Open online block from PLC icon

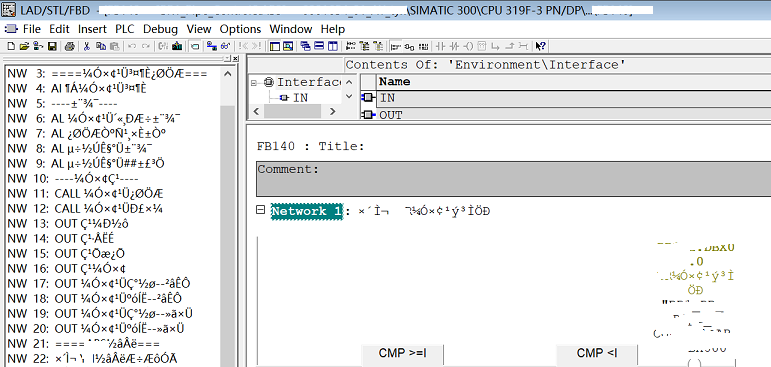click(x=38, y=46)
